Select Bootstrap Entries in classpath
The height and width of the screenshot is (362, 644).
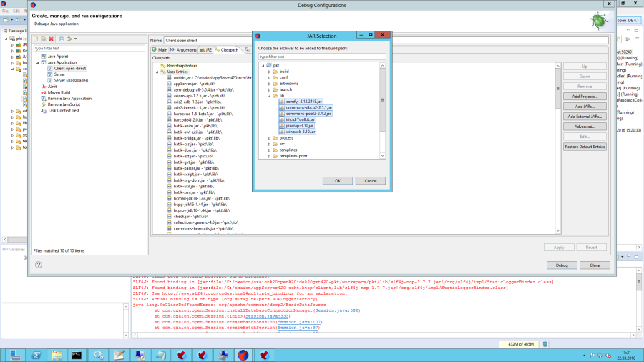182,66
